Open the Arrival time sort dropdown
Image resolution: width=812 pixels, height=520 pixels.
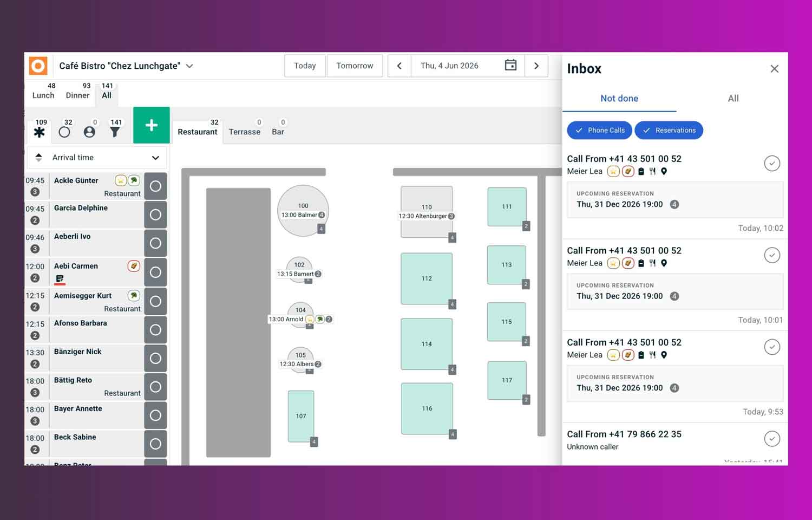97,158
